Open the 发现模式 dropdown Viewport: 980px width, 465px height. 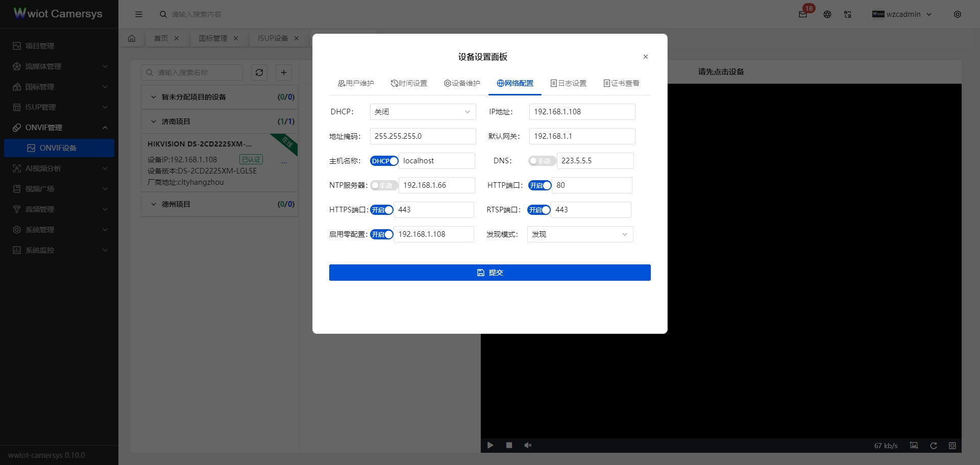[x=580, y=234]
